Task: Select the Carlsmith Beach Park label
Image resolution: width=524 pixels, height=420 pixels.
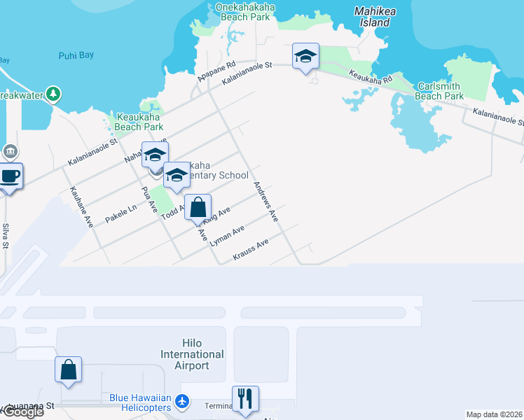Action: tap(439, 91)
